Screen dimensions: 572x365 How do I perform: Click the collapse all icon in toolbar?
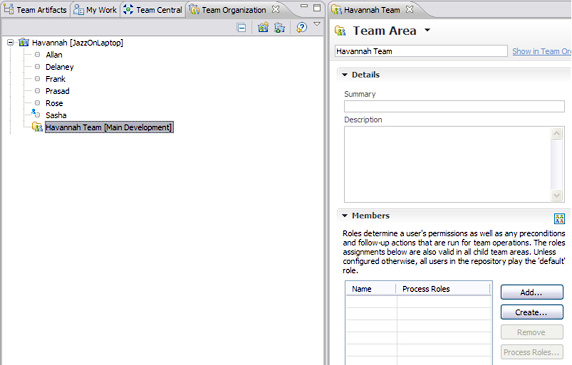[241, 28]
